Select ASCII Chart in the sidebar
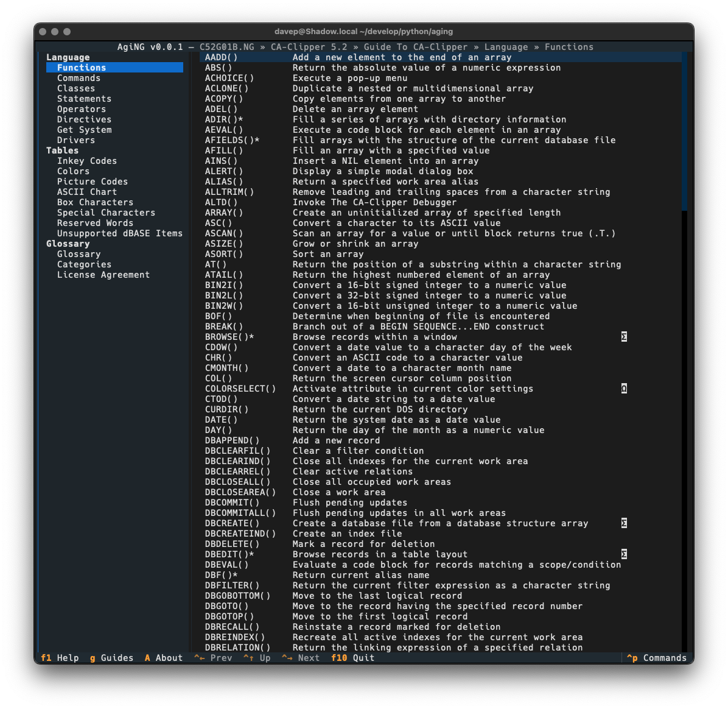 coord(87,192)
